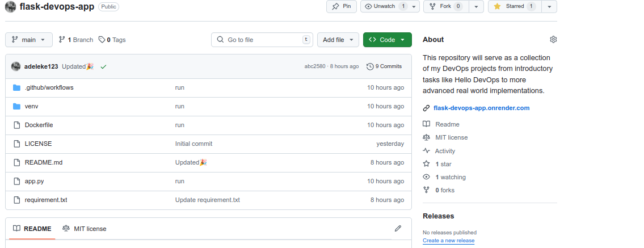Click the fork icon next to 0 forks
The width and height of the screenshot is (644, 248).
[x=426, y=190]
